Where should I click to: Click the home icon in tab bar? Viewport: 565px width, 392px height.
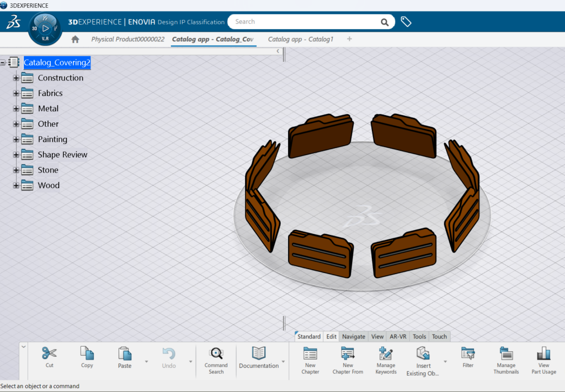[x=76, y=39]
